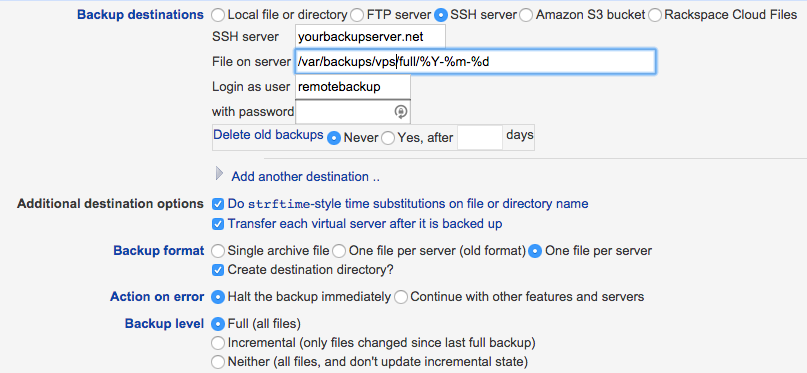Toggle Transfer each virtual server checkbox
Screen dimensions: 807x373
point(218,224)
